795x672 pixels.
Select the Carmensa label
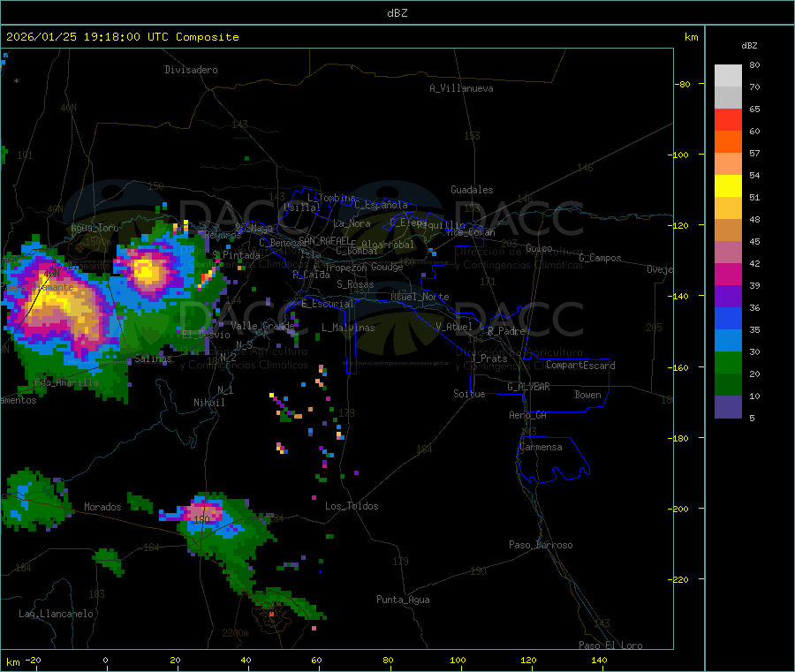click(x=541, y=447)
